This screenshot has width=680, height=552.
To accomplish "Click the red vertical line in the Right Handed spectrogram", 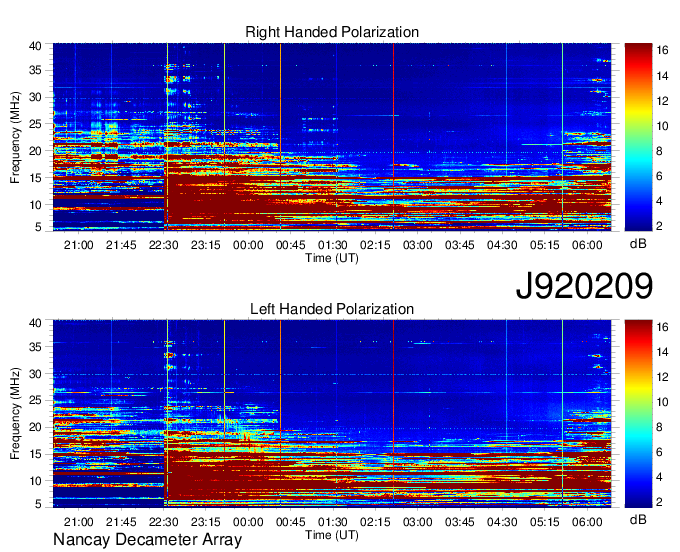I will (x=393, y=137).
